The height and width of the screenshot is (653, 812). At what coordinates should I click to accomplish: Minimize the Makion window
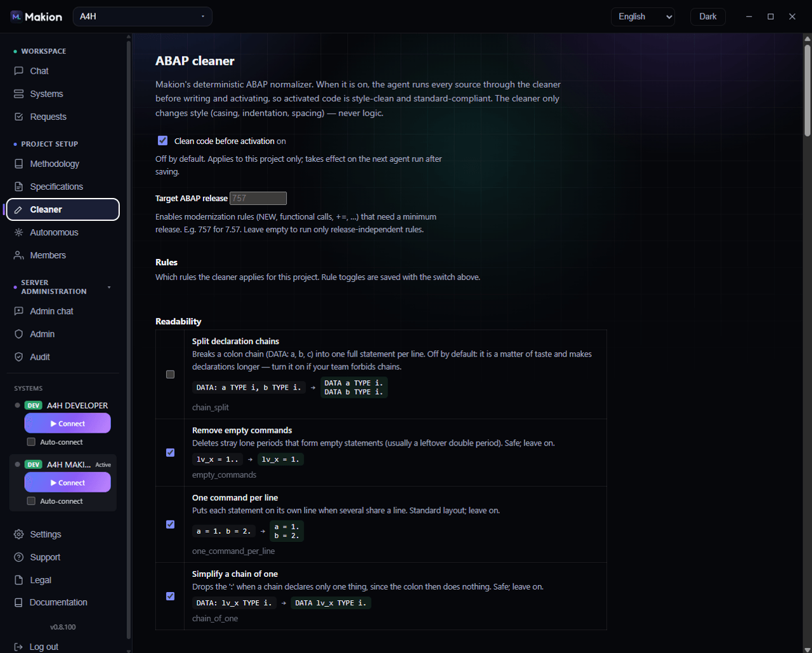[749, 16]
